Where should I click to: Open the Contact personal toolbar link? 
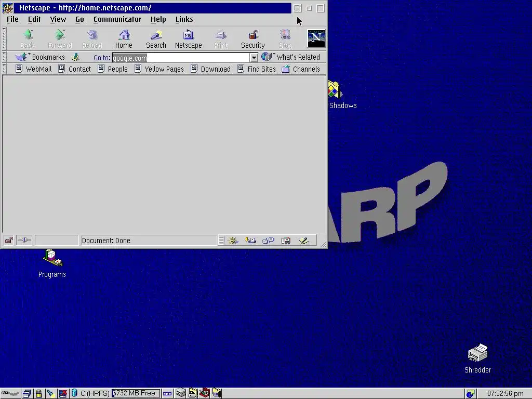tap(75, 69)
